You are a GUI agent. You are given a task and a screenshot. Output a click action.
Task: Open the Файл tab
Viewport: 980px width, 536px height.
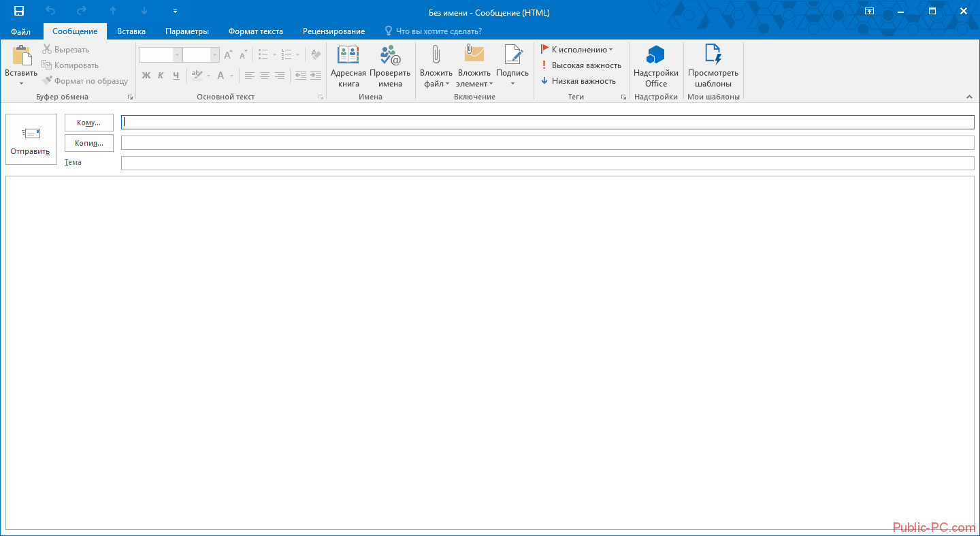pos(21,31)
